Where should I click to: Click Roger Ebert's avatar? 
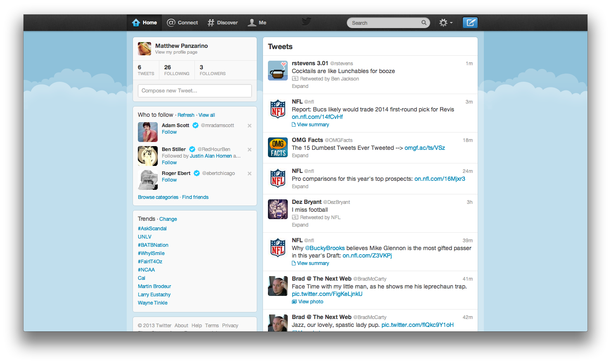[x=148, y=180]
